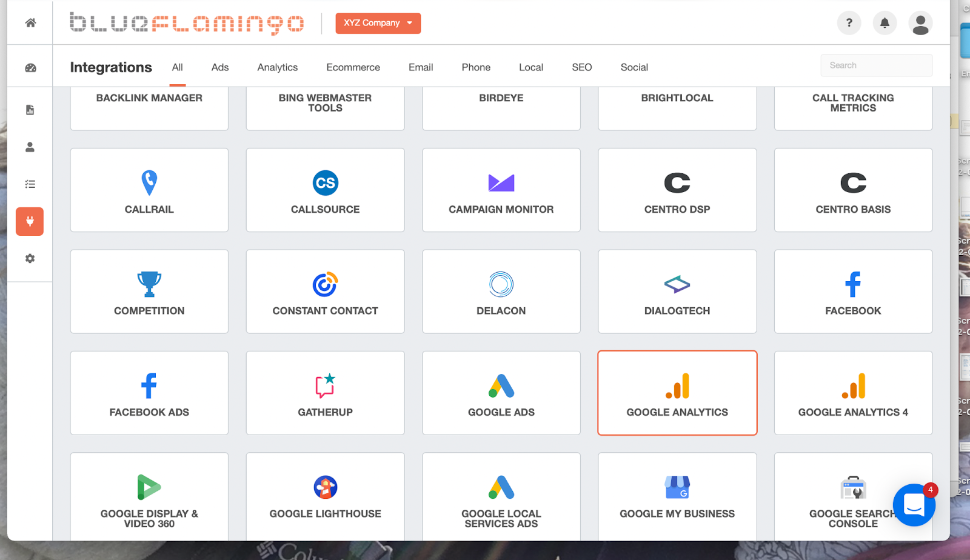Switch to the SEO tab

click(x=582, y=67)
